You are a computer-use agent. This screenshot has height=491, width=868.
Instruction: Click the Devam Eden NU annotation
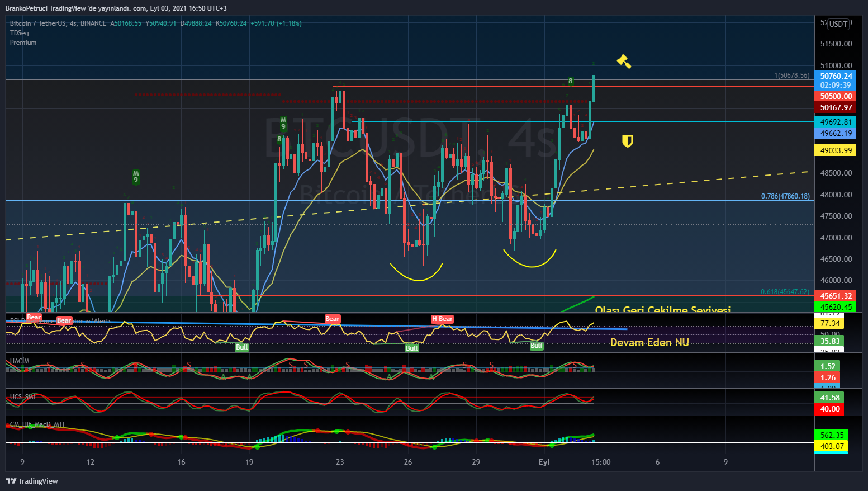pyautogui.click(x=649, y=343)
